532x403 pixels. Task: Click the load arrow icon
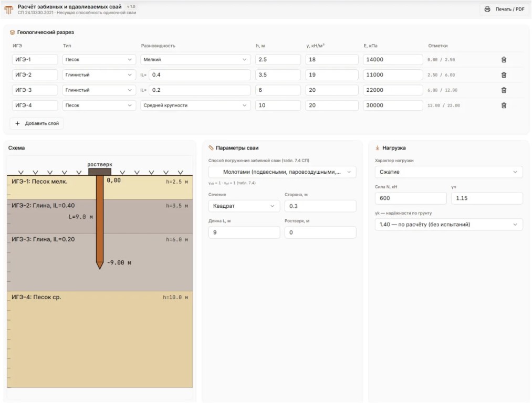pos(377,148)
